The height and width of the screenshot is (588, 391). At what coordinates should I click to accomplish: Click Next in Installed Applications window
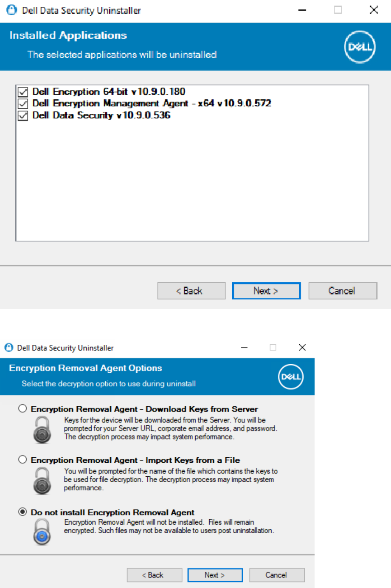(x=266, y=291)
